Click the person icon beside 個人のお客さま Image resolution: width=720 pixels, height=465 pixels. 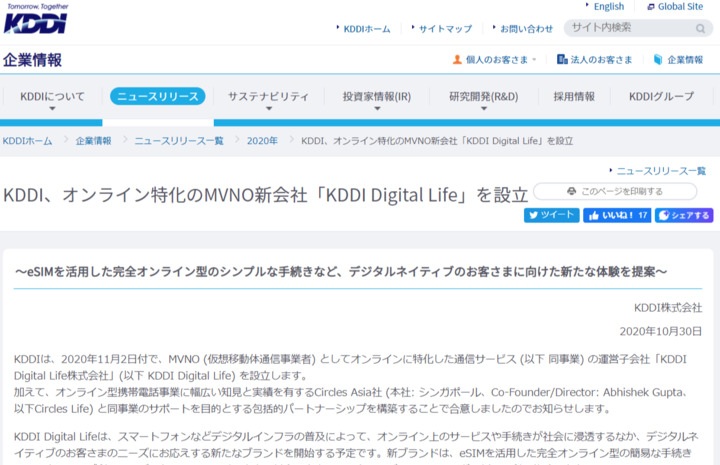pyautogui.click(x=457, y=60)
